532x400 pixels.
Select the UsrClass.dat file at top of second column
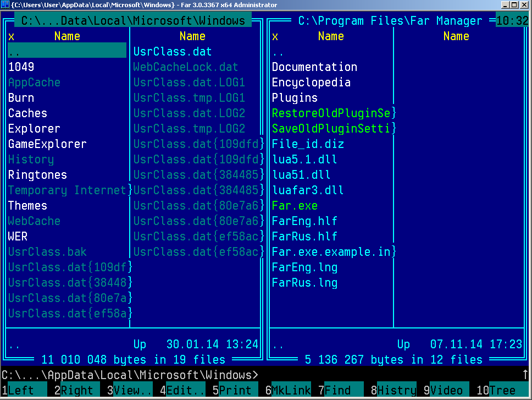point(173,52)
